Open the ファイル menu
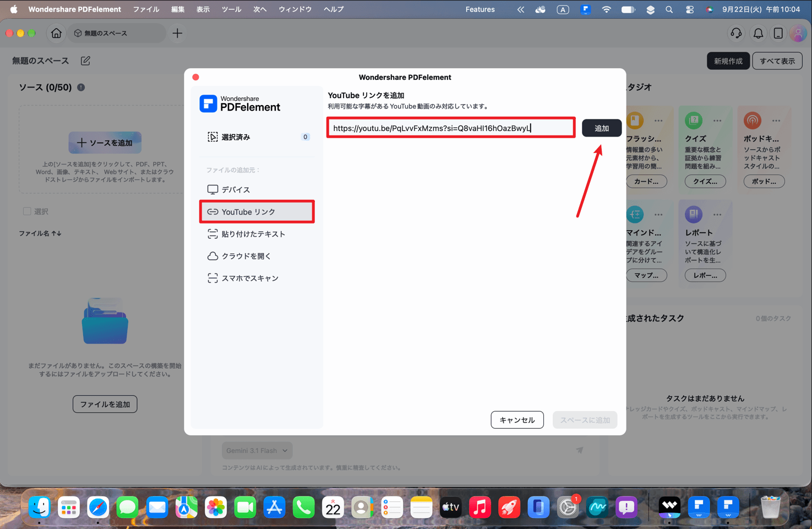Image resolution: width=812 pixels, height=529 pixels. pyautogui.click(x=146, y=9)
